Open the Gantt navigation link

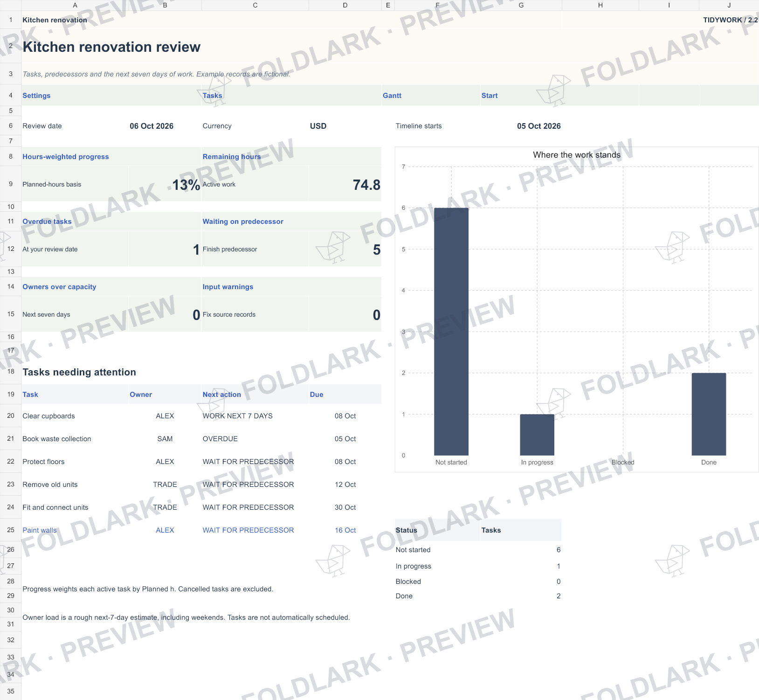(392, 96)
